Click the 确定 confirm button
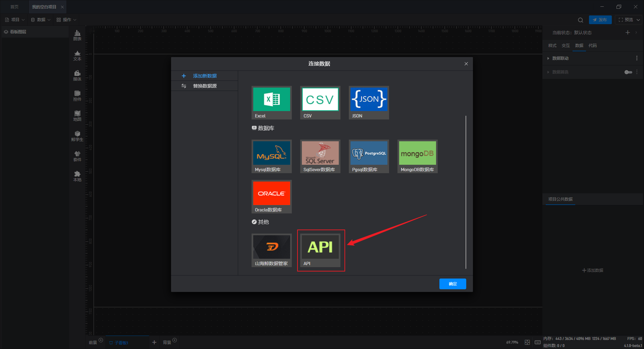 click(452, 284)
